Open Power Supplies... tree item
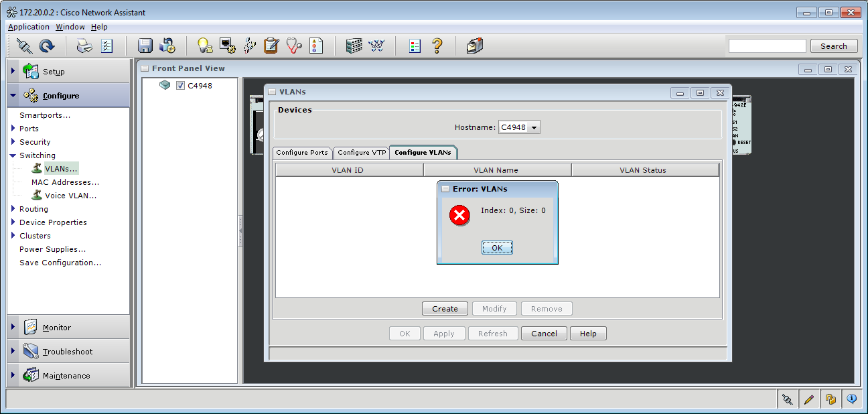Screen dimensions: 868x414 [x=52, y=249]
